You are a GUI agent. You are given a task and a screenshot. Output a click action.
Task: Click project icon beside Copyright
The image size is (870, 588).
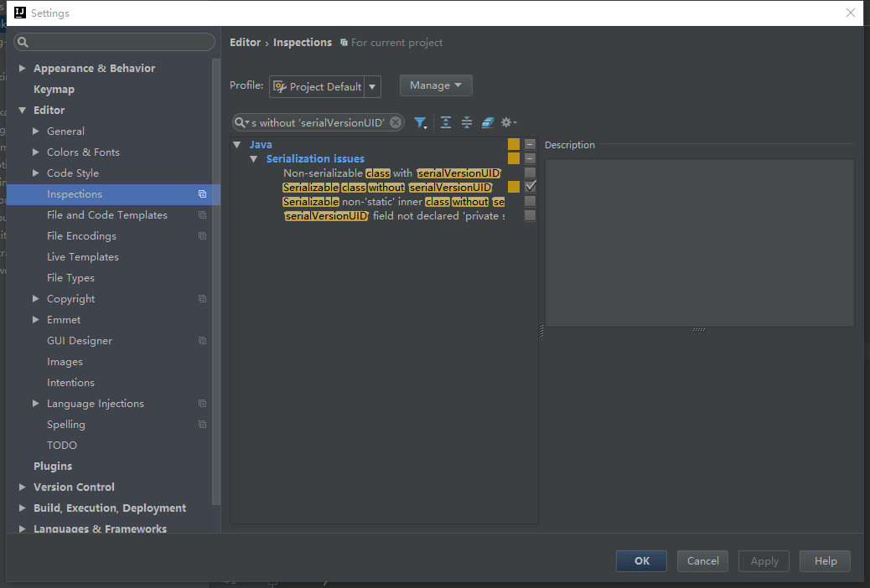(203, 299)
